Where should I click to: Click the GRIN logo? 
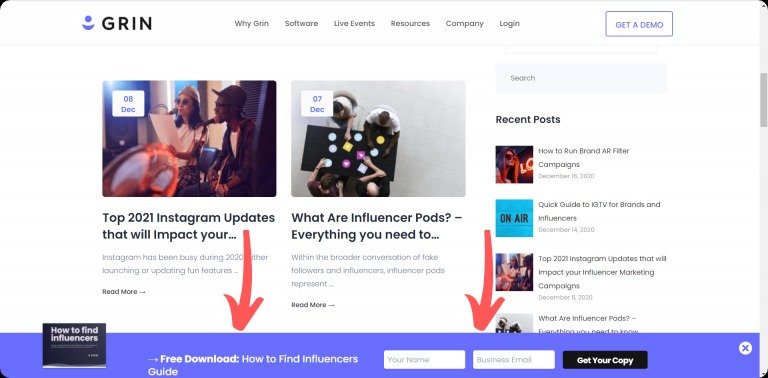tap(117, 23)
